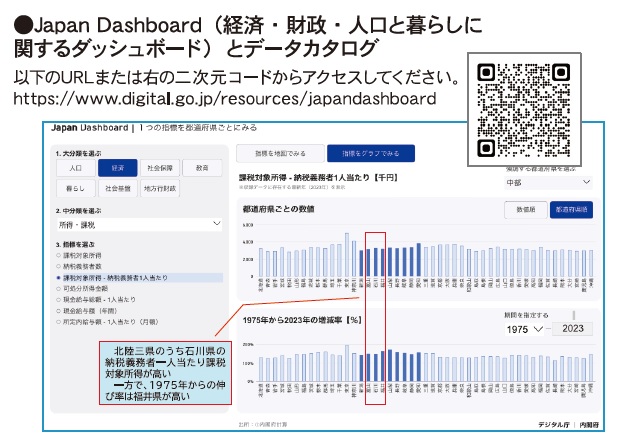618x443 pixels.
Task: Click the 課税対象所得 - 納税義務者1人当たり【千円】 title
Action: pyautogui.click(x=319, y=178)
